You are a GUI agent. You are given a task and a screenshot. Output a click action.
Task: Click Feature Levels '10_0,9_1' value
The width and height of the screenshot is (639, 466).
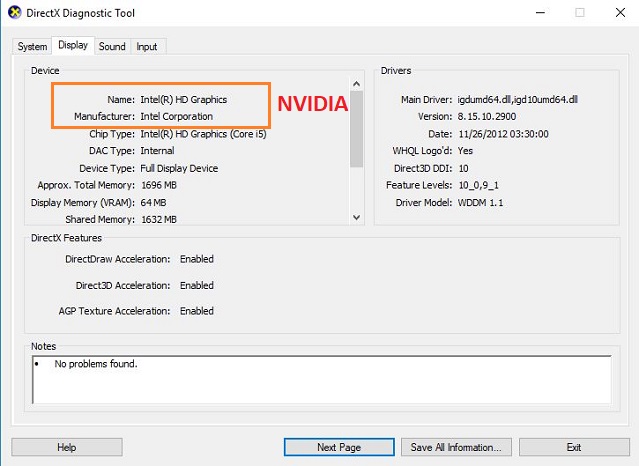478,186
